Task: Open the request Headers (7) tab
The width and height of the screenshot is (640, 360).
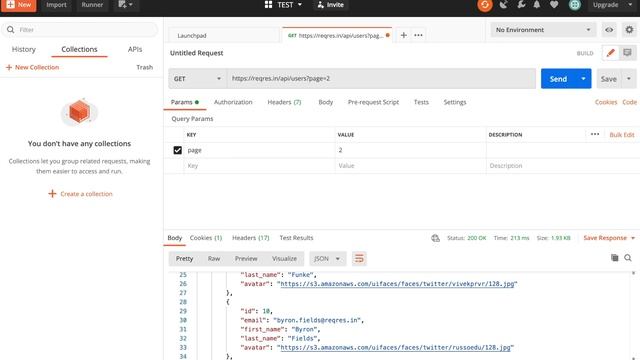Action: click(284, 102)
